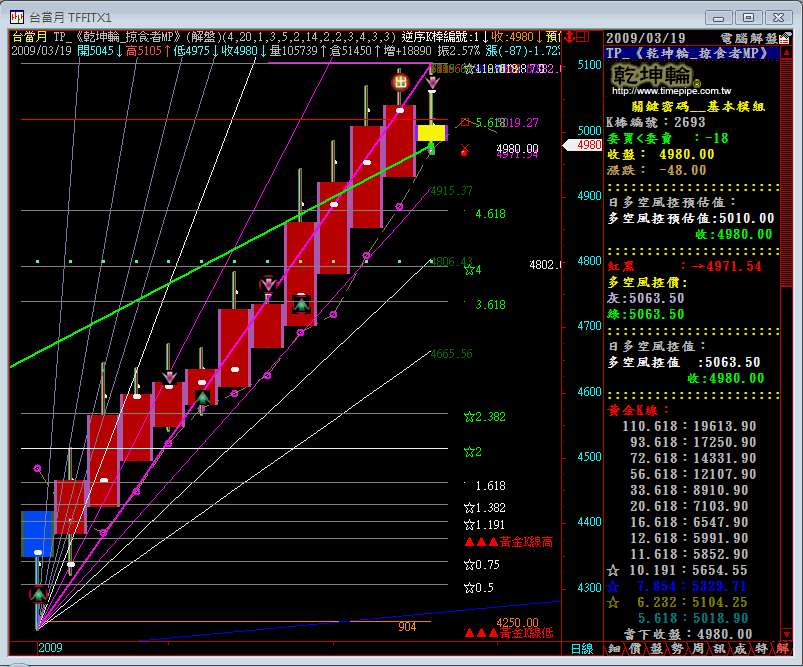Click the circled green up-arrow at the chart bottom-left

(38, 595)
